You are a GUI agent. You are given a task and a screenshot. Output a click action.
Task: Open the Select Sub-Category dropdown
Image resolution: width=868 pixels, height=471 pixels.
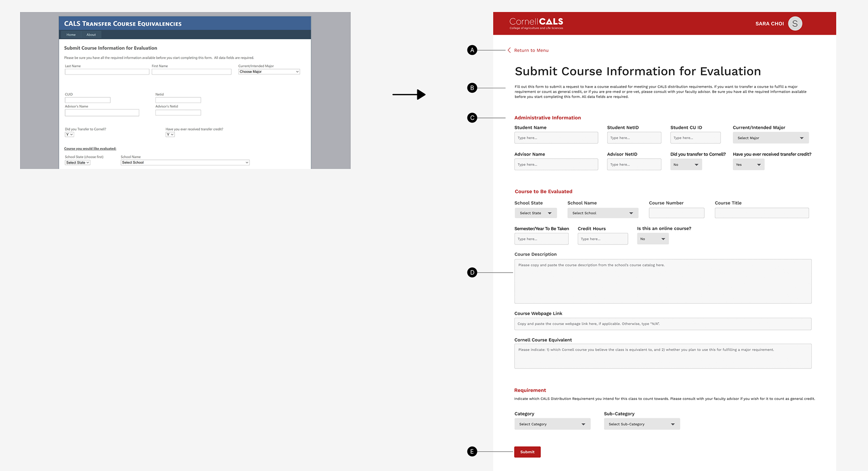click(x=642, y=424)
